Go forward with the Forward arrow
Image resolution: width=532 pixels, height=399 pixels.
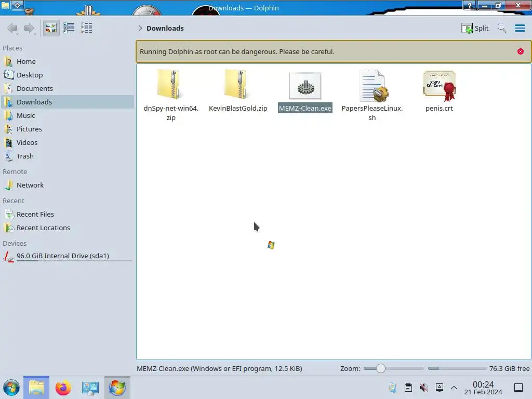click(x=30, y=28)
